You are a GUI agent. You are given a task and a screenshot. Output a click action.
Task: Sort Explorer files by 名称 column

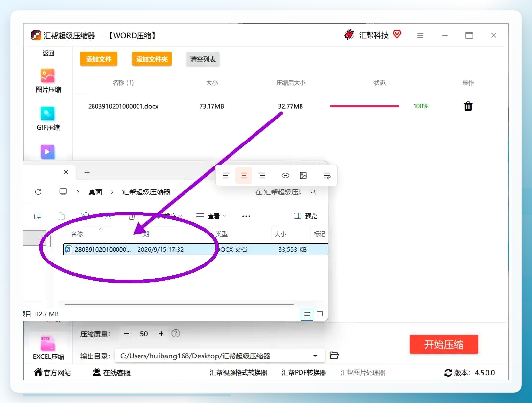tap(77, 234)
